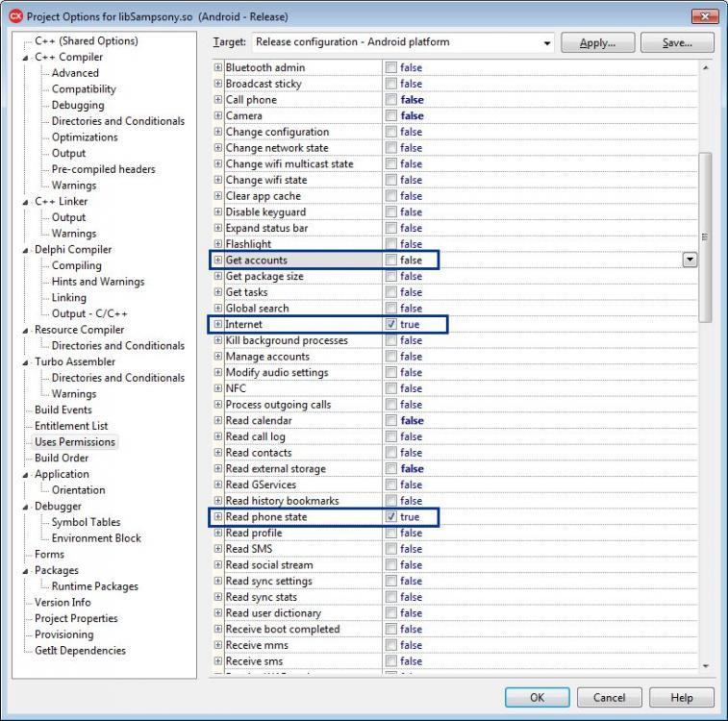The width and height of the screenshot is (728, 721).
Task: Select Pre-compiled headers tree item
Action: click(x=104, y=169)
